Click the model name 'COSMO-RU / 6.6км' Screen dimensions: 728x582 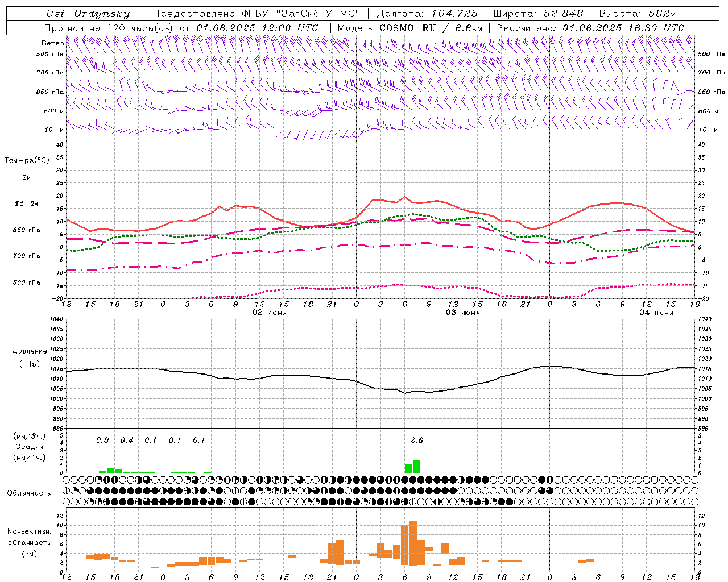click(x=431, y=28)
